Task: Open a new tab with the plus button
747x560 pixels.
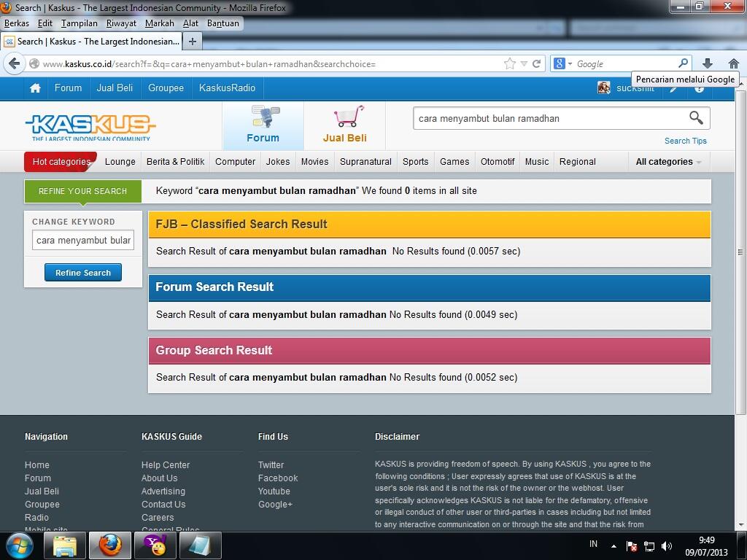Action: pos(193,42)
